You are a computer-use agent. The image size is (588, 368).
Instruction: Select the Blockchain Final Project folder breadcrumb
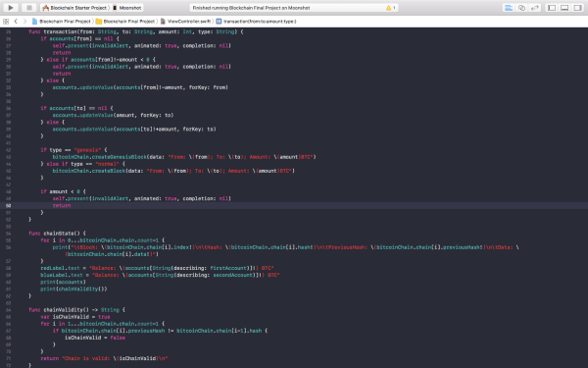click(x=125, y=22)
